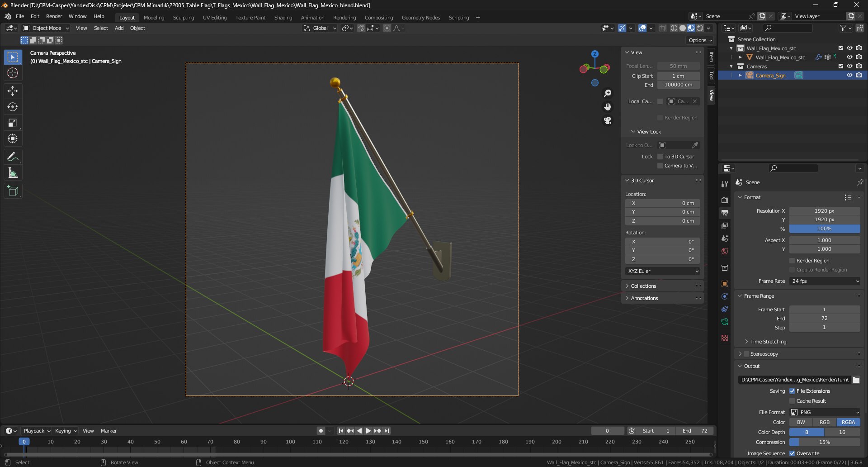Click the viewport pan hand icon
Screen dimensions: 868x467
coord(608,107)
